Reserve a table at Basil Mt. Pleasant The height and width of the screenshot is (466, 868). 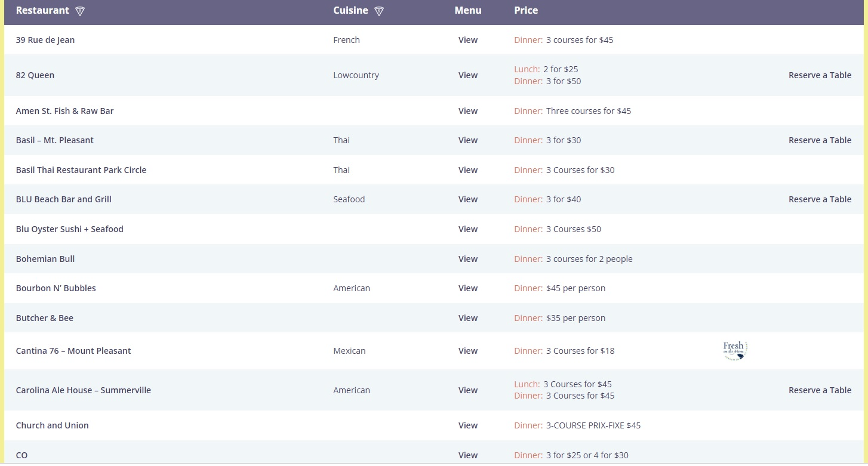819,140
